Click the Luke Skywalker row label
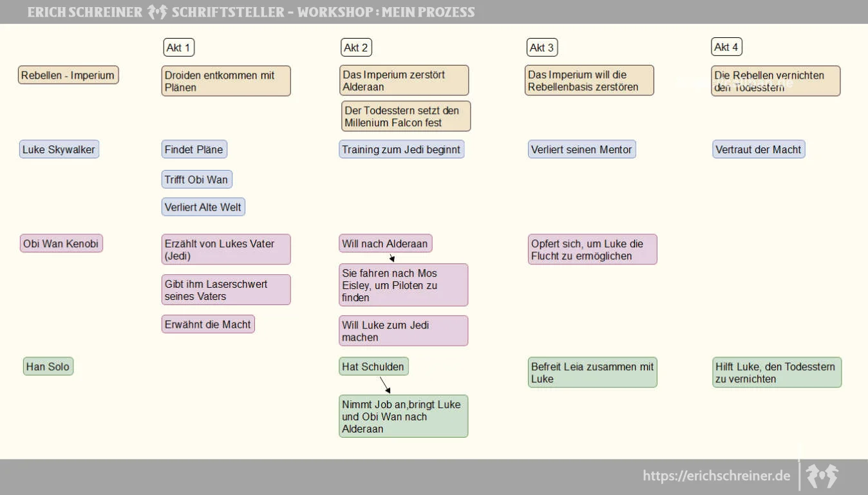 point(59,149)
